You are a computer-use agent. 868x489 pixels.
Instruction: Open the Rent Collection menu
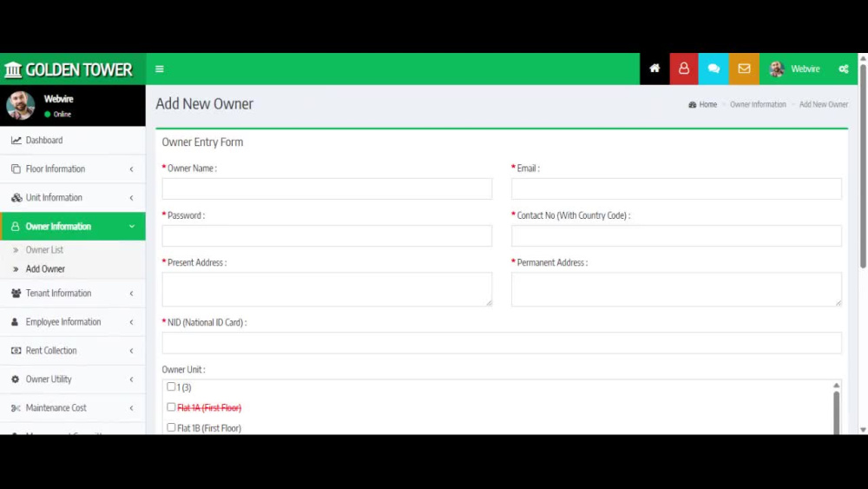coord(73,351)
